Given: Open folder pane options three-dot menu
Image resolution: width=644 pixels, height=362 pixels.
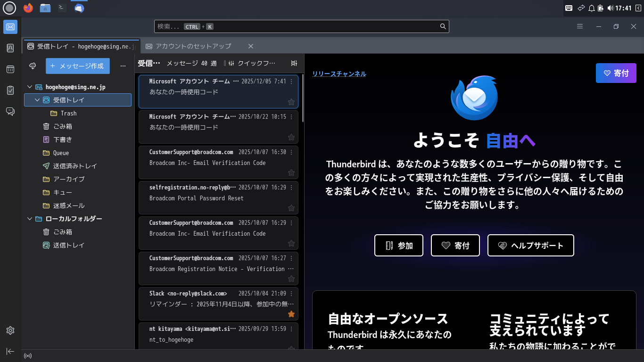Looking at the screenshot, I should [x=123, y=66].
